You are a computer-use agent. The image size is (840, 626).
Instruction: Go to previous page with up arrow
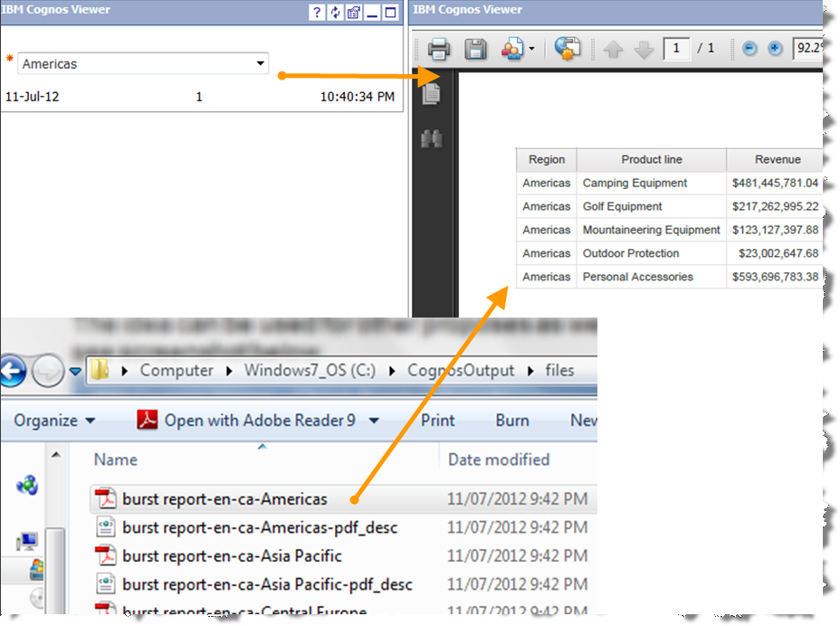614,49
